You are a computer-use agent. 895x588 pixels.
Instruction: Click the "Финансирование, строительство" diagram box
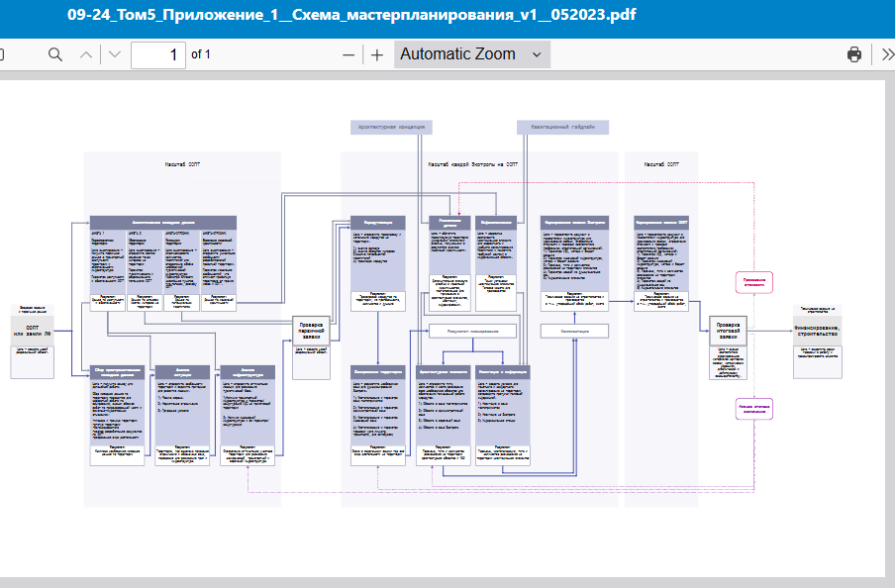[818, 331]
